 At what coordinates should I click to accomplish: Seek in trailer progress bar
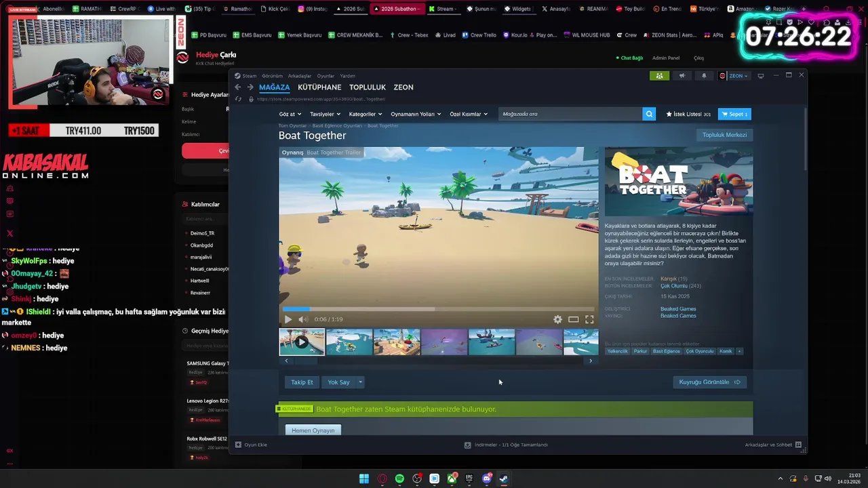click(438, 309)
